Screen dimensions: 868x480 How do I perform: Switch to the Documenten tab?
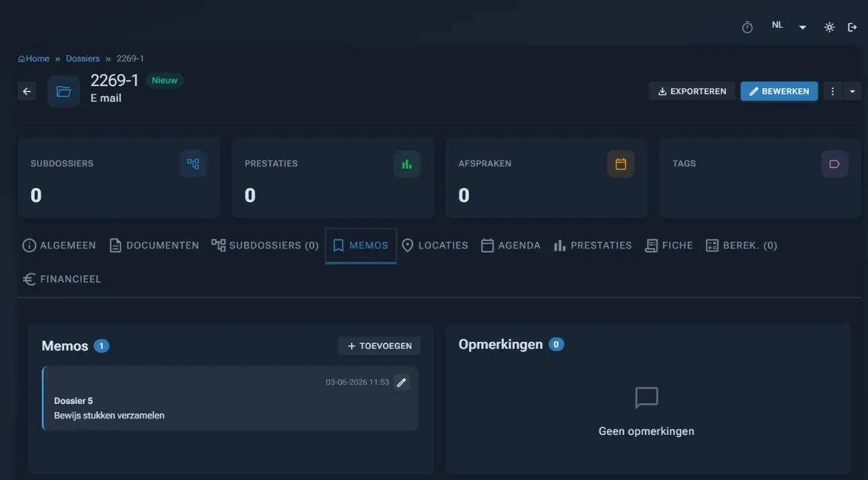click(154, 246)
